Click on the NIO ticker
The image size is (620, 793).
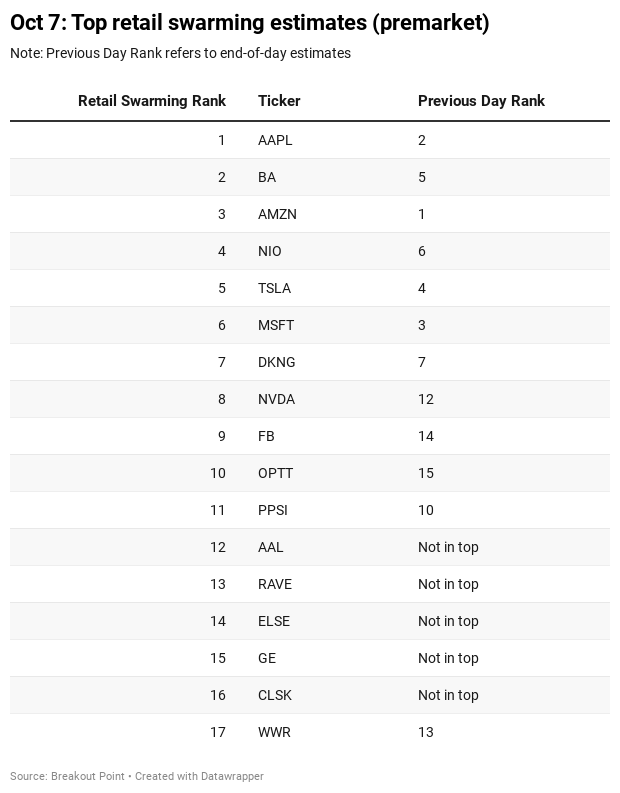pyautogui.click(x=270, y=252)
